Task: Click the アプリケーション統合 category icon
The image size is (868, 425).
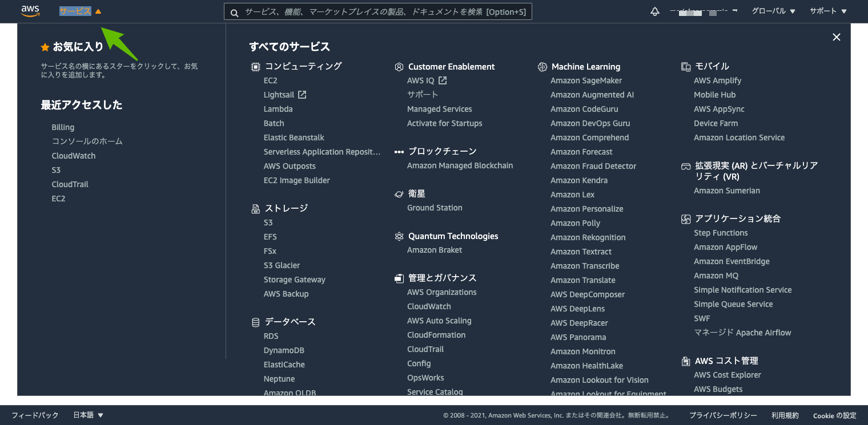Action: point(686,219)
